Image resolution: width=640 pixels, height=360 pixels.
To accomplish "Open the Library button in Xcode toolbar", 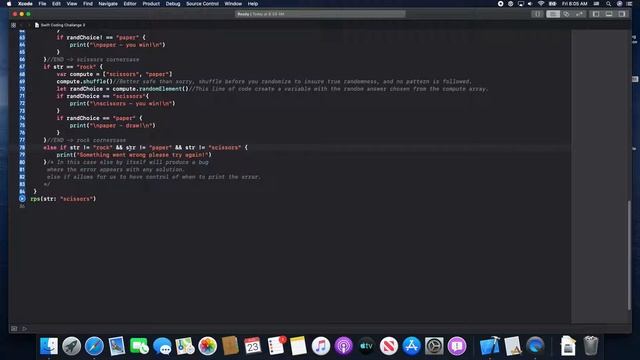I will pos(537,14).
